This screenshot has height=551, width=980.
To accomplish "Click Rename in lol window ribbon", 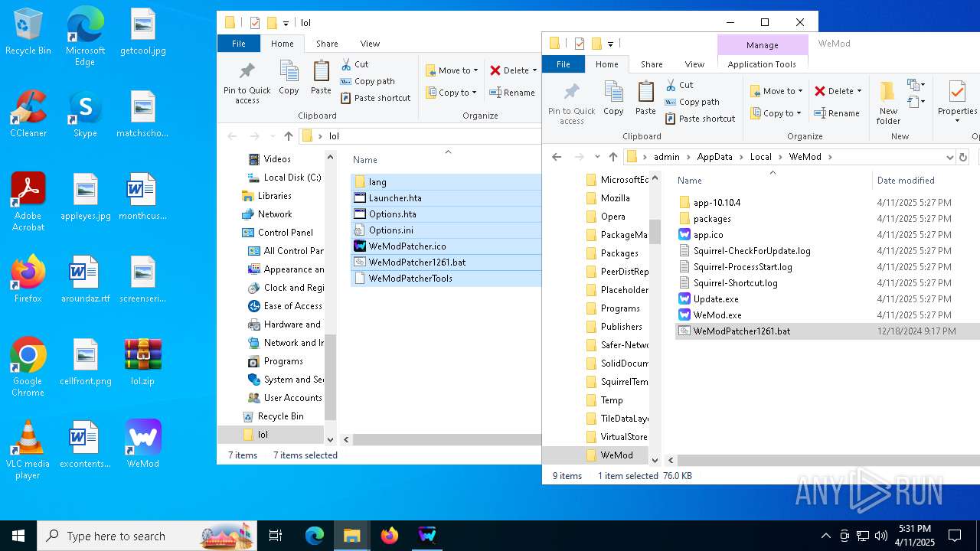I will pos(512,93).
